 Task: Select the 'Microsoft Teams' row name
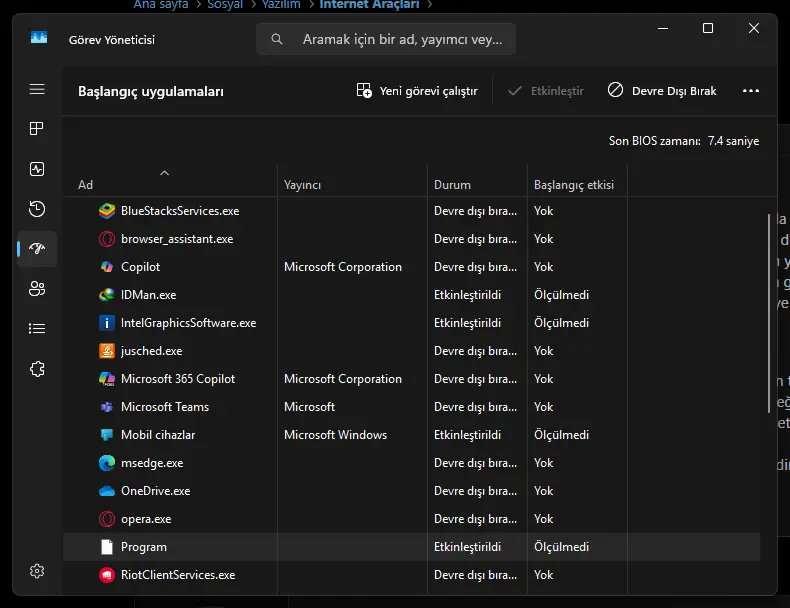165,407
